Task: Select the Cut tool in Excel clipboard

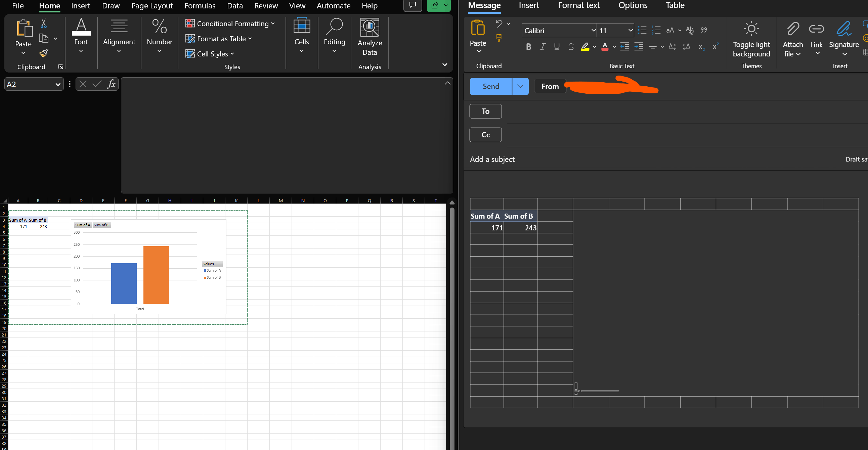Action: tap(43, 23)
